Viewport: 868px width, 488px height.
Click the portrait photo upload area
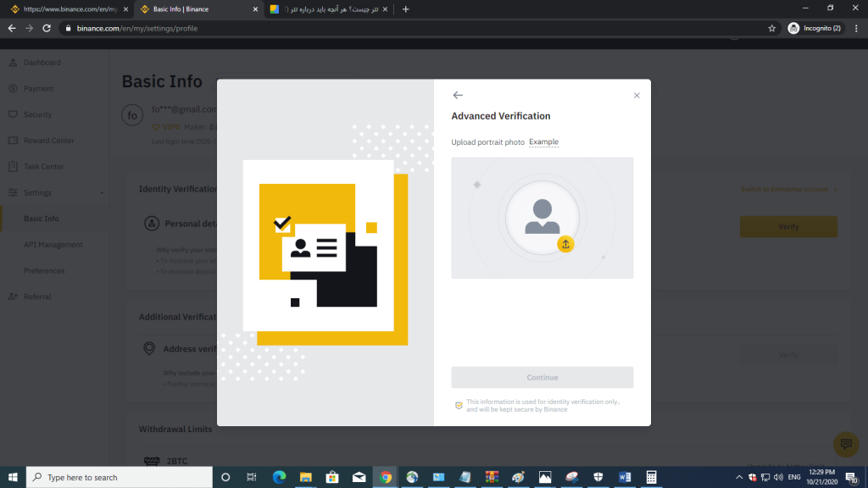(542, 218)
